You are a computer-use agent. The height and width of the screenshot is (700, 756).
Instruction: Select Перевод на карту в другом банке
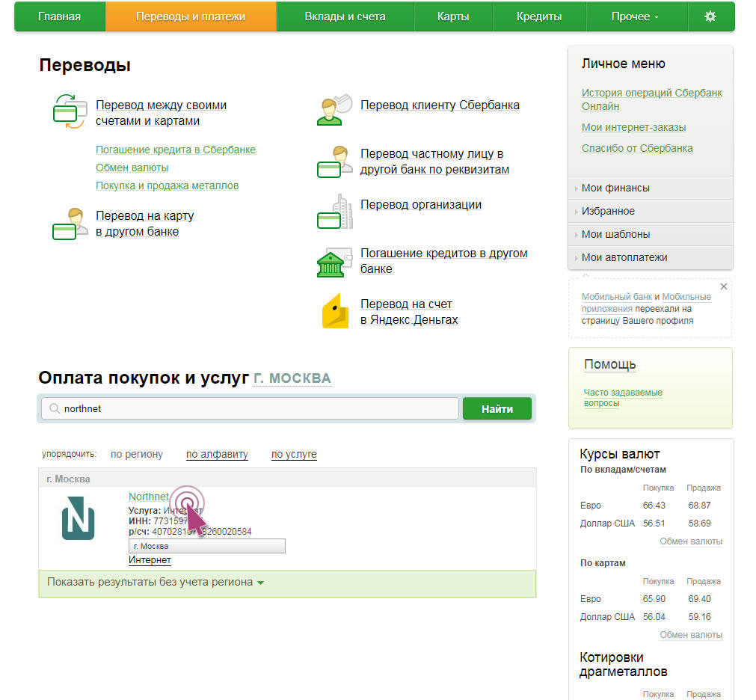[144, 224]
